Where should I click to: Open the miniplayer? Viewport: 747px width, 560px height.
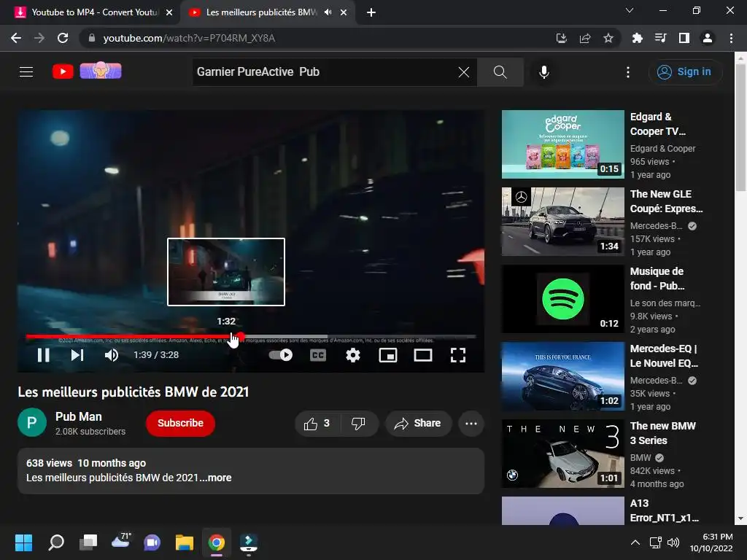(x=388, y=355)
